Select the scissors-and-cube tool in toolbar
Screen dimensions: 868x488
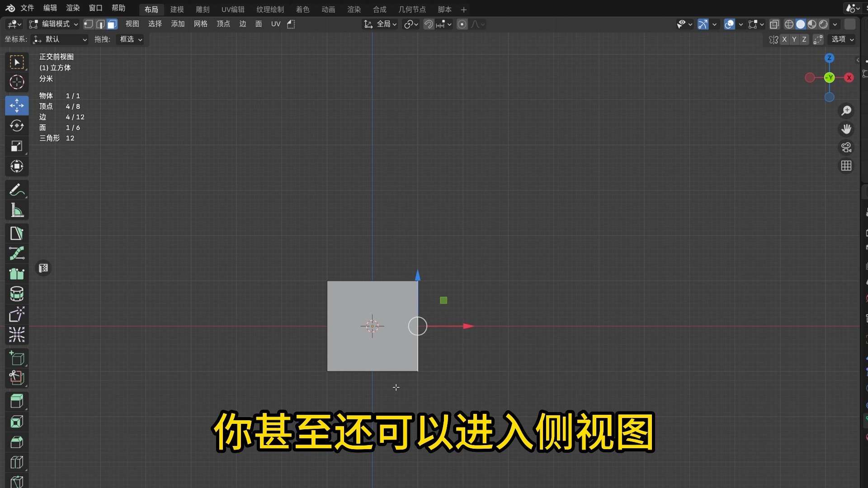point(17,378)
